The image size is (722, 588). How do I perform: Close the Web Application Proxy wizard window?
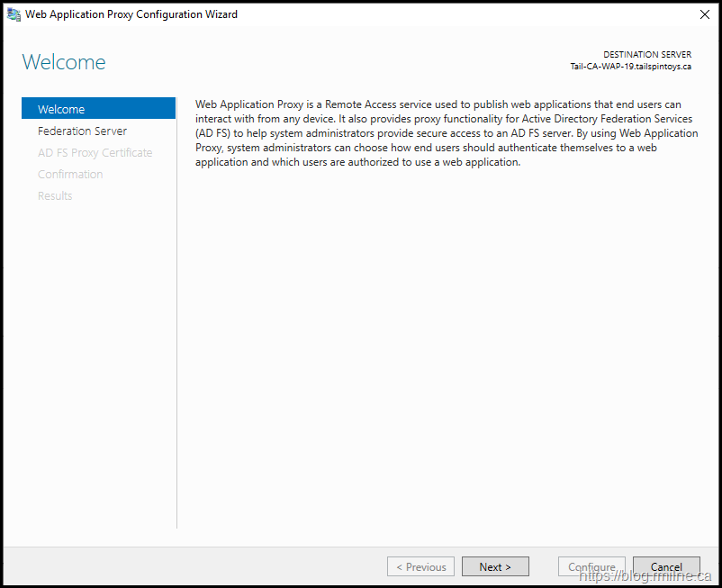click(x=703, y=14)
